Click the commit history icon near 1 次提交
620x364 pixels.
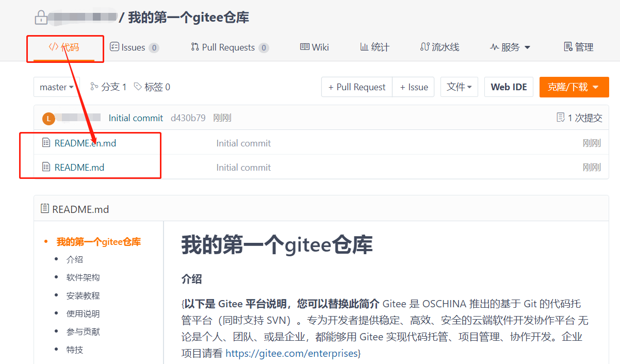pos(561,118)
